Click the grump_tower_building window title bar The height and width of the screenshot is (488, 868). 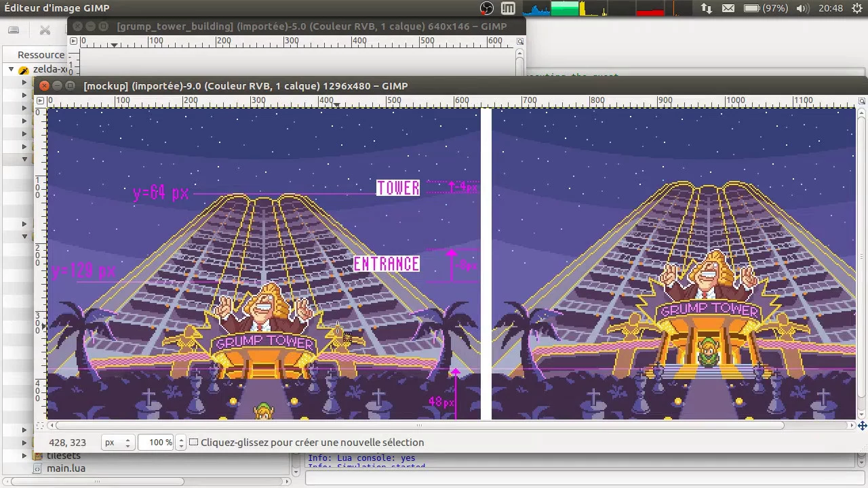[x=297, y=26]
